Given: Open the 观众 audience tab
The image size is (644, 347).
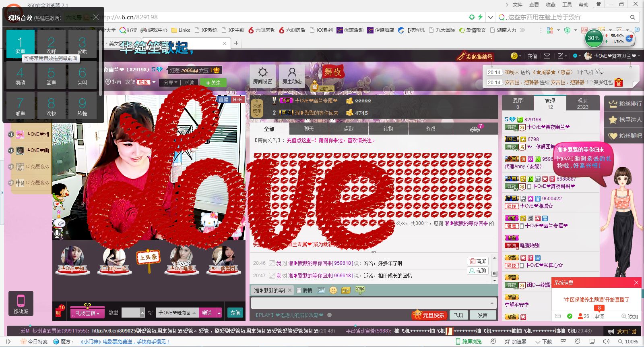Looking at the screenshot, I should 582,103.
